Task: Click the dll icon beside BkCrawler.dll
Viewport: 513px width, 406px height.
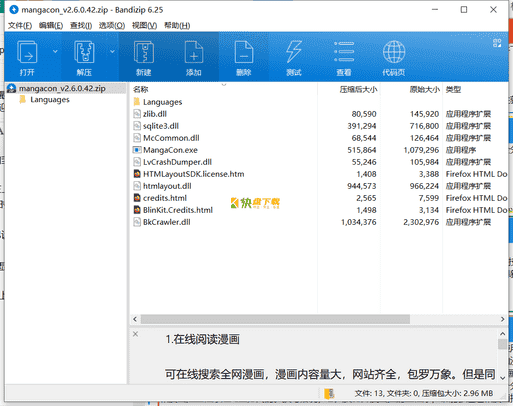Action: tap(137, 222)
